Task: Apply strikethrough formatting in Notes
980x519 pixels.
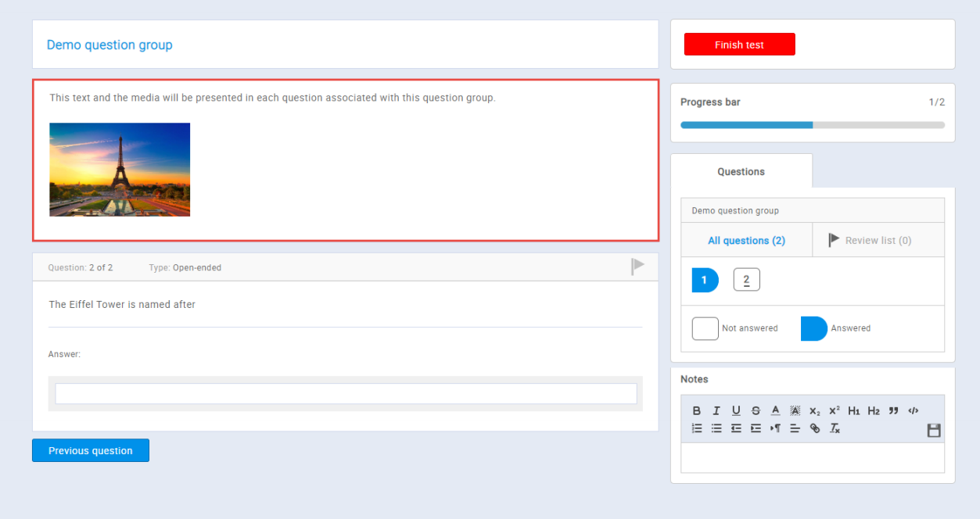Action: pyautogui.click(x=756, y=410)
